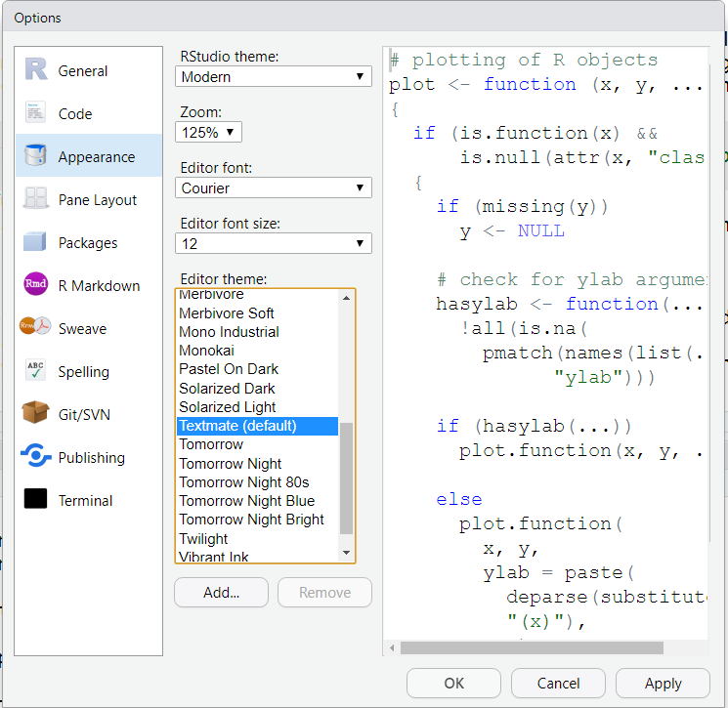Screen dimensions: 728x708
Task: Open the Editor font size dropdown
Action: click(274, 242)
